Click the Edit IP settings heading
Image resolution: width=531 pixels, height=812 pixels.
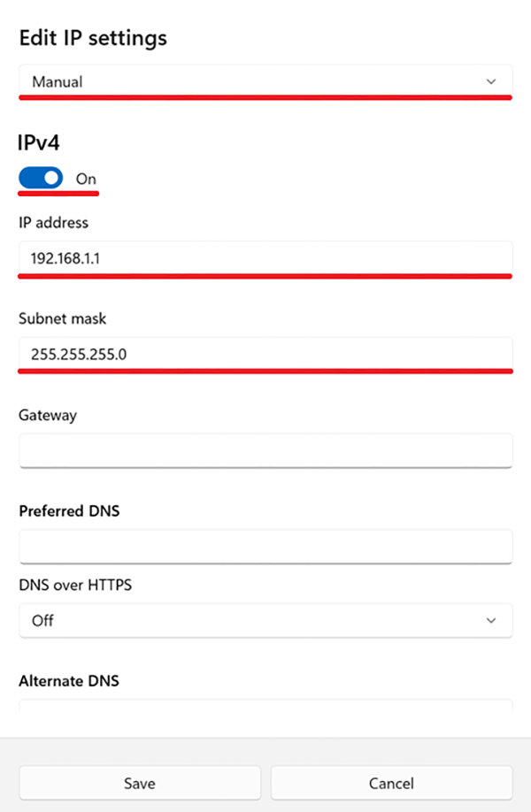[x=93, y=38]
